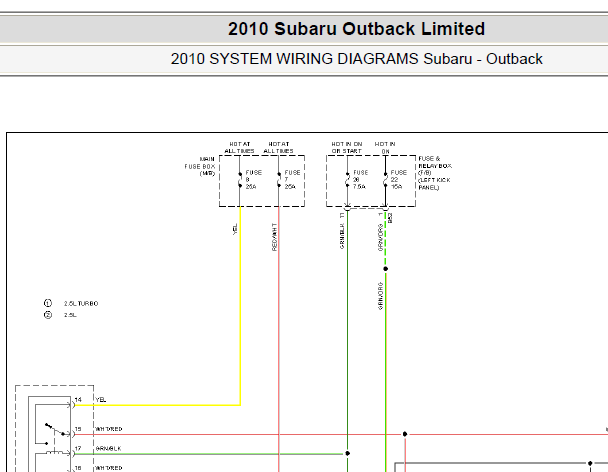Click the splice dot on the GRN/ORG wire
Screen dimensions: 608x472
click(x=385, y=269)
